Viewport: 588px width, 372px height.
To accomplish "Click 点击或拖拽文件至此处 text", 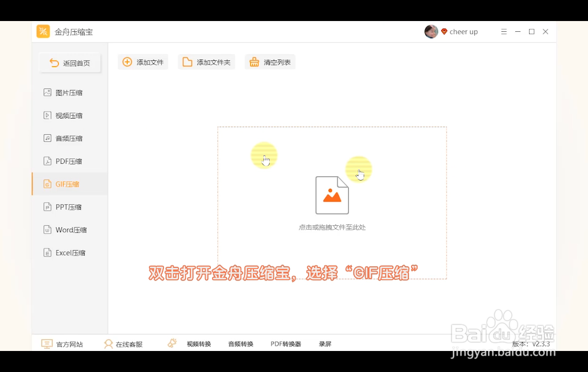I will [x=332, y=227].
